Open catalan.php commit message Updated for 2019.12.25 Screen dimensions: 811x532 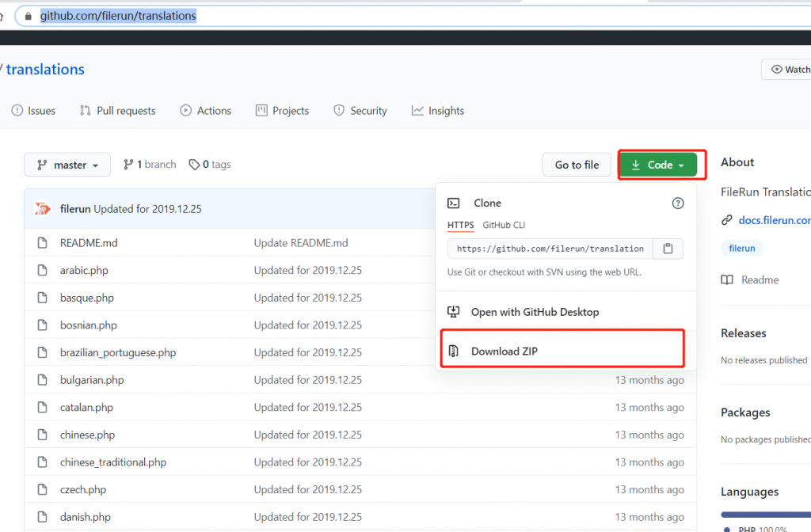(x=308, y=408)
